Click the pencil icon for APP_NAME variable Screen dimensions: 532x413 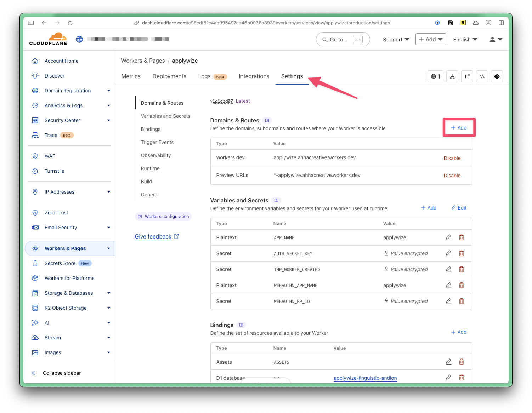pyautogui.click(x=448, y=237)
